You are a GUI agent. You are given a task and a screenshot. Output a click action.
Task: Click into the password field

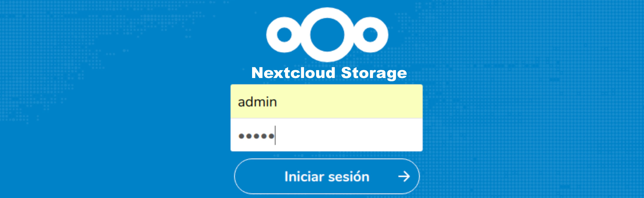pyautogui.click(x=326, y=135)
